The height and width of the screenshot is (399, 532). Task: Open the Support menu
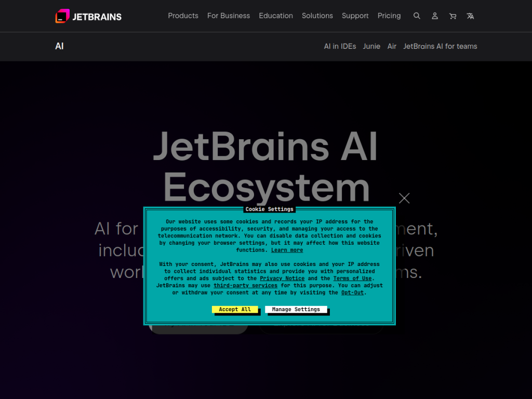click(x=355, y=16)
